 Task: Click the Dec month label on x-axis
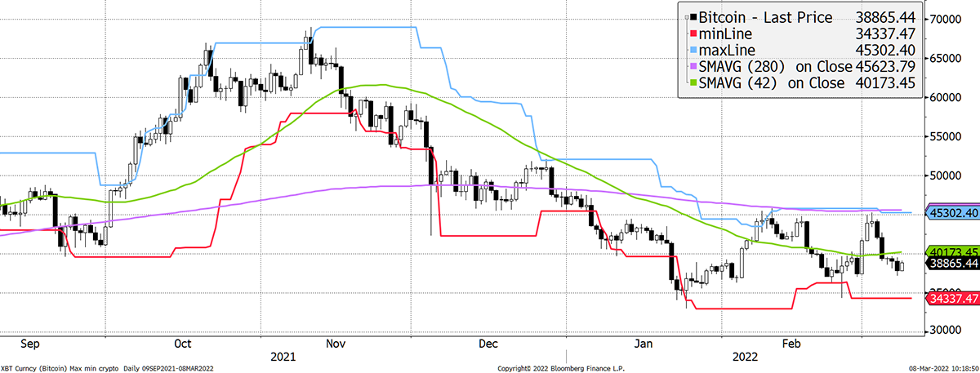[x=488, y=344]
